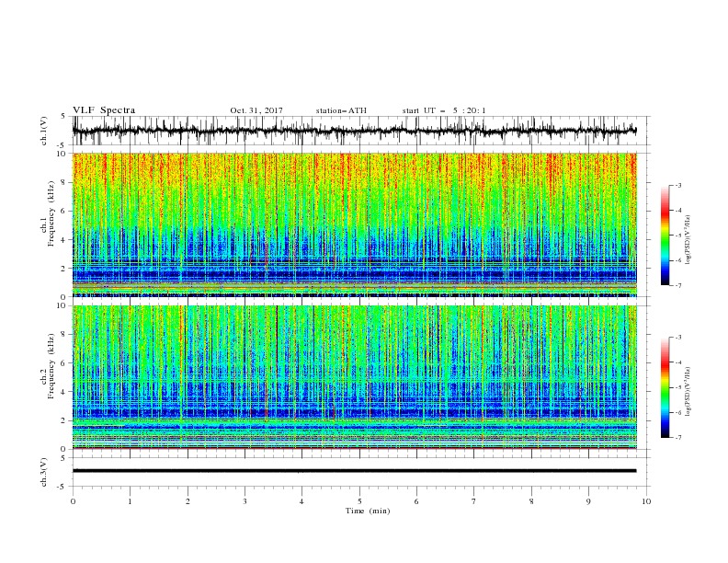Click the ch.3 flat black waveform trace
The height and width of the screenshot is (563, 728).
tap(354, 471)
